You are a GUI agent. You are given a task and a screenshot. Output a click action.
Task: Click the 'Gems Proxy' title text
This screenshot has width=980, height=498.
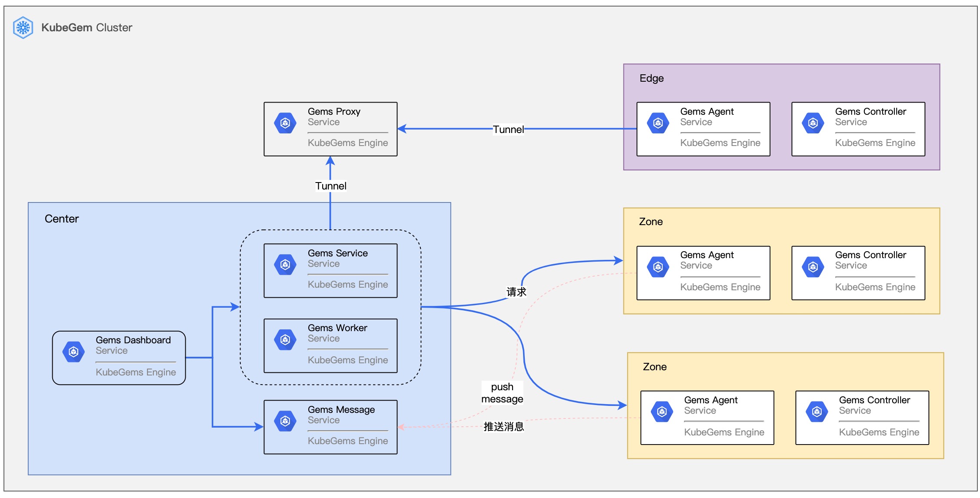coord(334,111)
